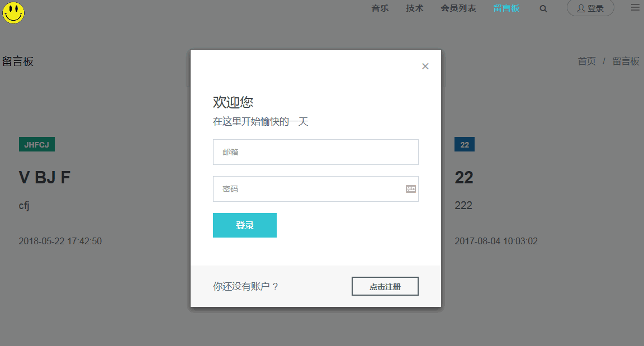Click the keyboard icon in the password field
Screen dimensions: 644x346
pos(411,189)
